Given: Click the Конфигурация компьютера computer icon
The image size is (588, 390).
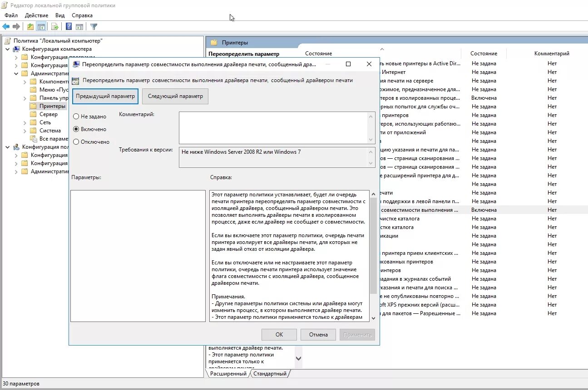Looking at the screenshot, I should 16,49.
